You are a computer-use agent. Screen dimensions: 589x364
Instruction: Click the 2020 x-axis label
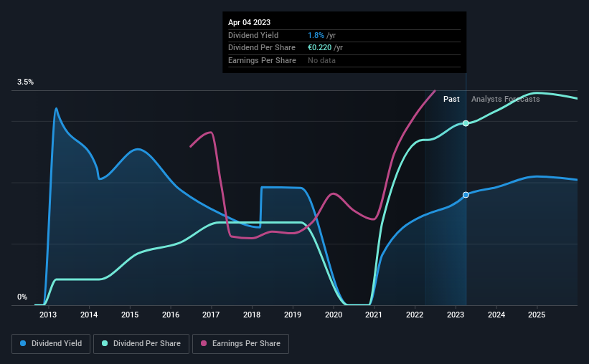pyautogui.click(x=334, y=315)
